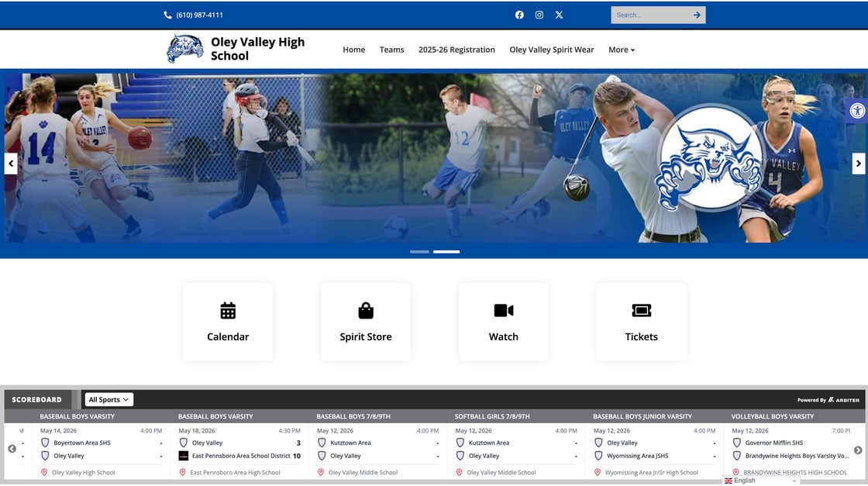868x486 pixels.
Task: Click the phone icon in header
Action: [x=167, y=15]
